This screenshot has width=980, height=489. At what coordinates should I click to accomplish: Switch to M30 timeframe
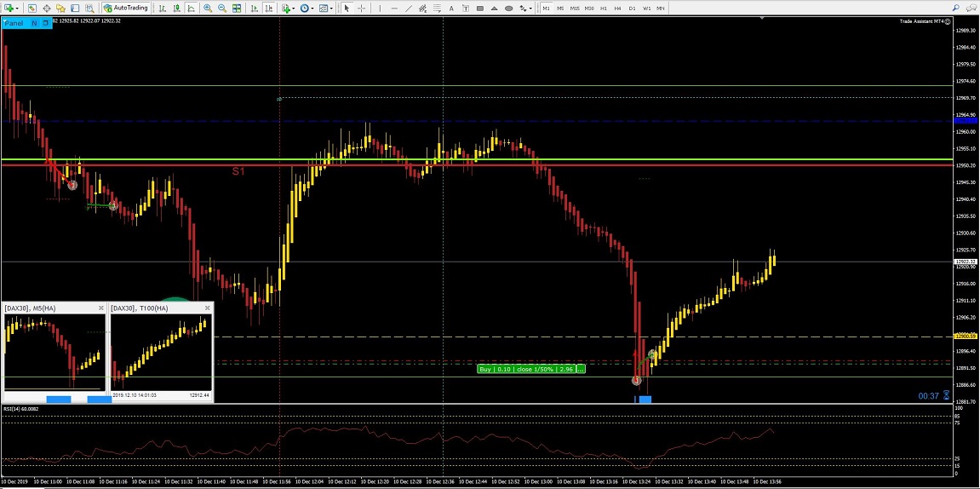coord(589,9)
